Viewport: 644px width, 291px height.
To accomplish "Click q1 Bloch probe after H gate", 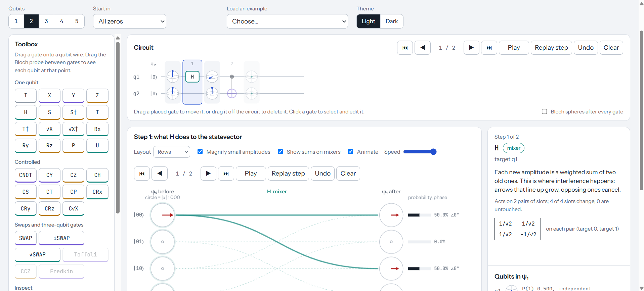I will pyautogui.click(x=212, y=77).
